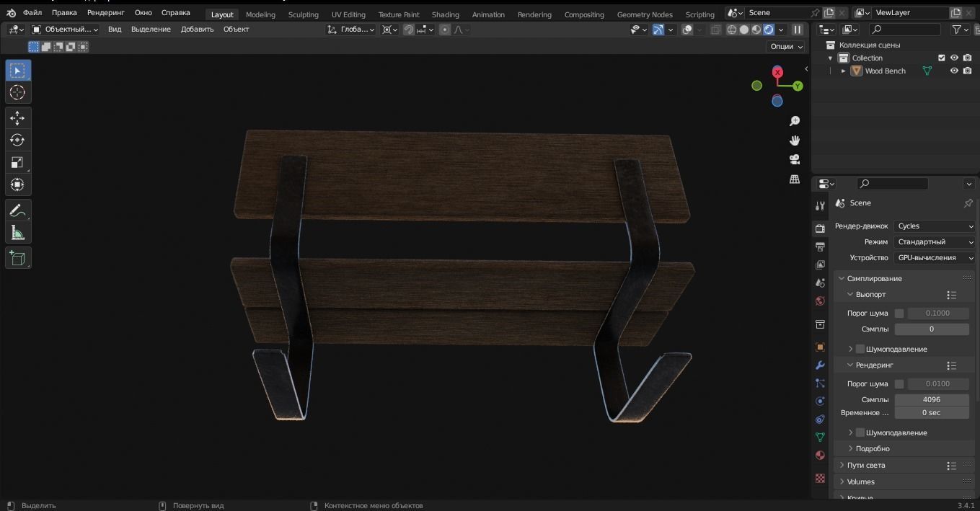Collapse the Collection tree item
Image resolution: width=980 pixels, height=511 pixels.
(x=830, y=58)
